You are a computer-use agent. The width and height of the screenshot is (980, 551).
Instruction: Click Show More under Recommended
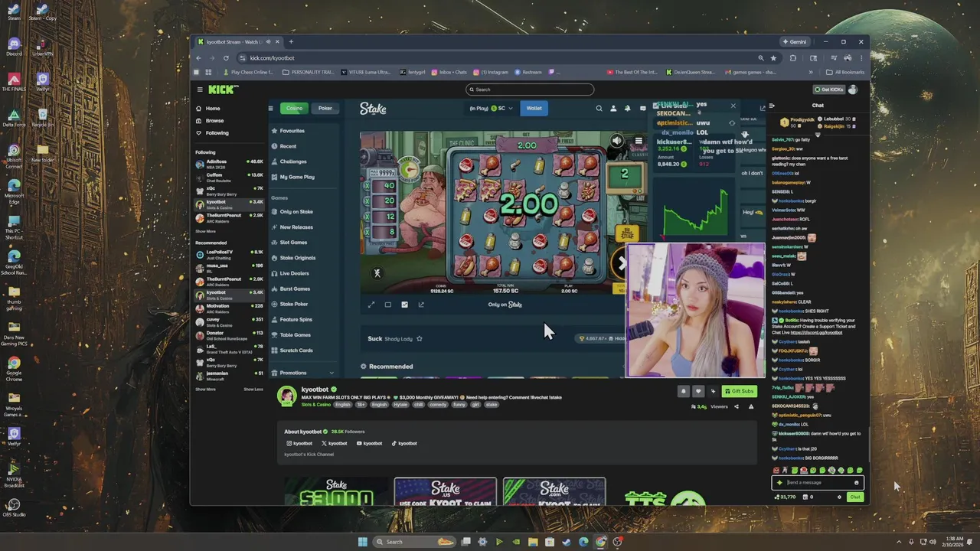point(205,389)
